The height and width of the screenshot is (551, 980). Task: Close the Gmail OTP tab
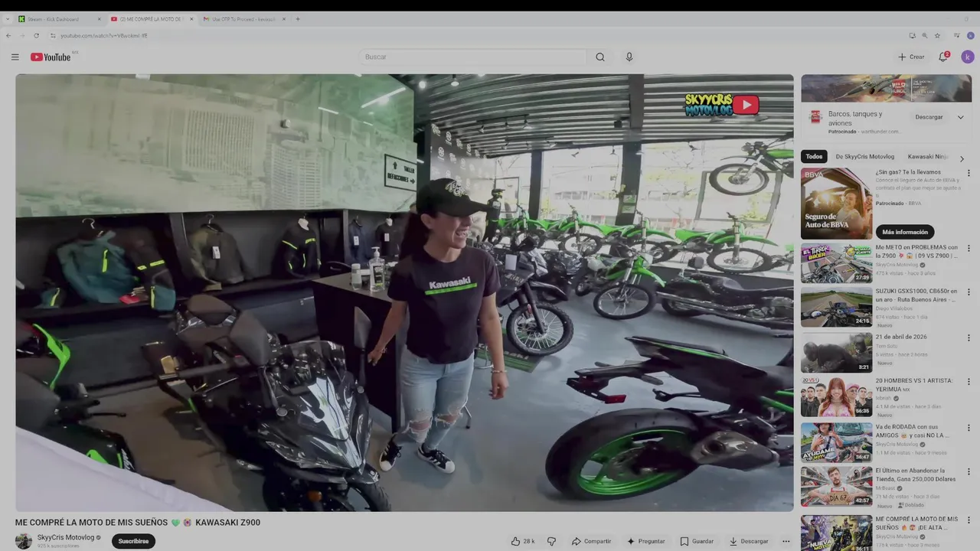coord(284,19)
